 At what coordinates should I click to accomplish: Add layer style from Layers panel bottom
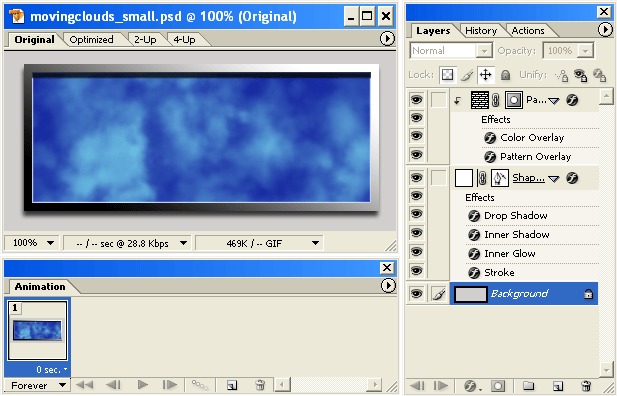(471, 386)
